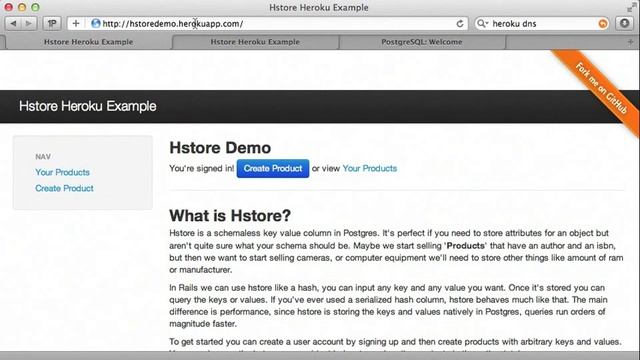Click the "What is Hstore?" heading
This screenshot has height=360, width=640.
point(230,216)
